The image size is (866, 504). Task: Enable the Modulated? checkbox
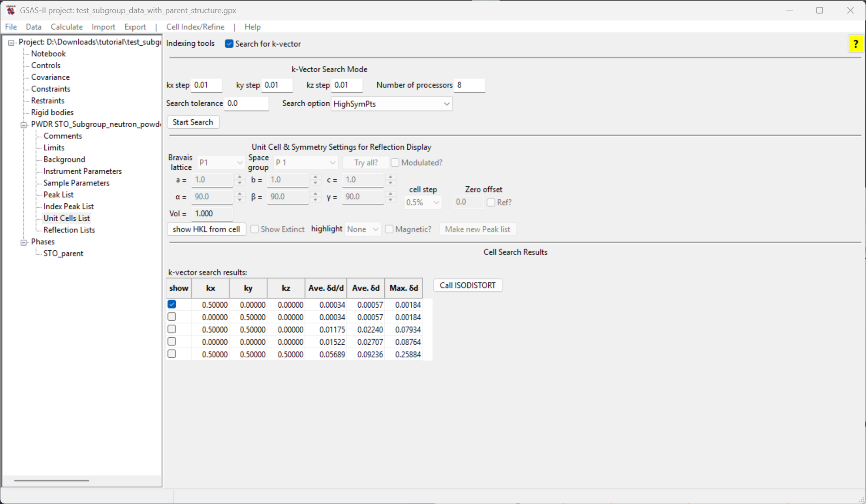pos(395,162)
